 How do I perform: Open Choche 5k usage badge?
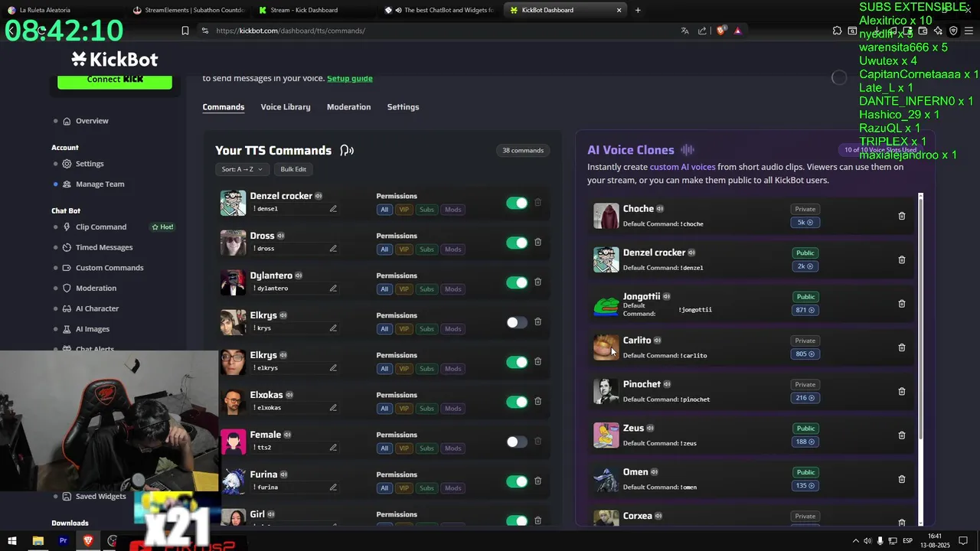click(805, 223)
